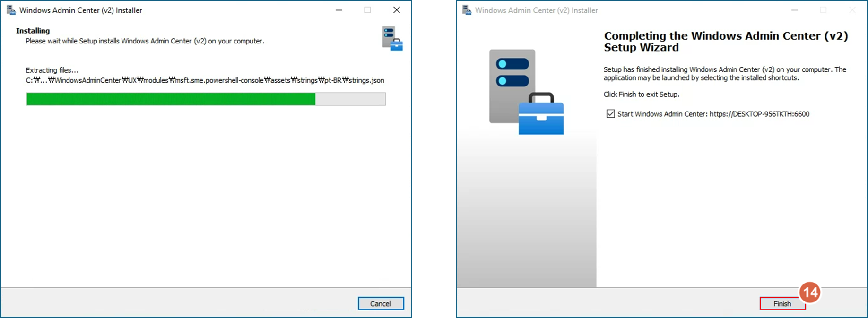
Task: Click the strings.json file path text
Action: [x=205, y=80]
